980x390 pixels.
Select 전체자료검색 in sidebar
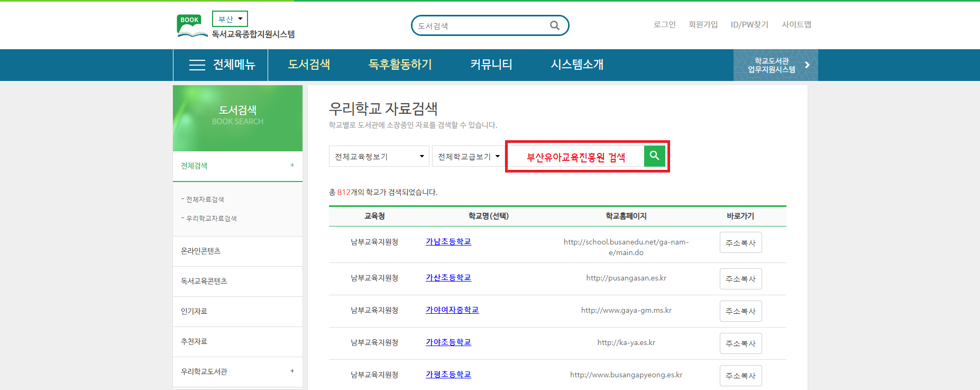point(205,199)
